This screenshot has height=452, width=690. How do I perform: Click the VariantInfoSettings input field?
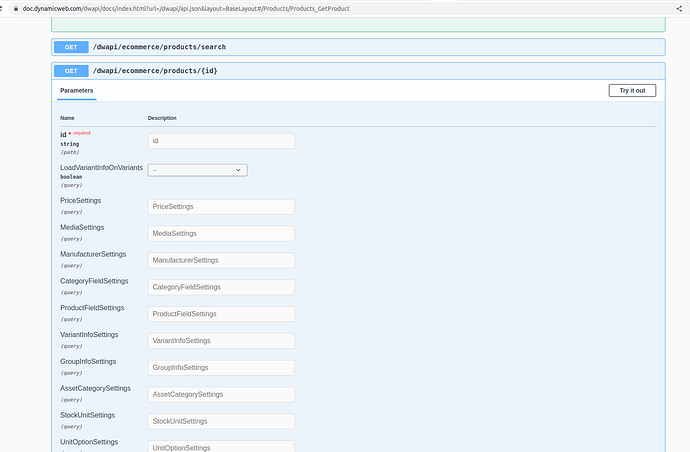click(221, 341)
